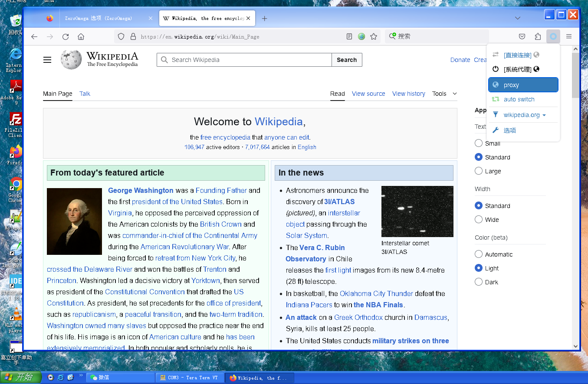The image size is (588, 384).
Task: Switch to the WeChat taskbar window
Action: [x=120, y=377]
